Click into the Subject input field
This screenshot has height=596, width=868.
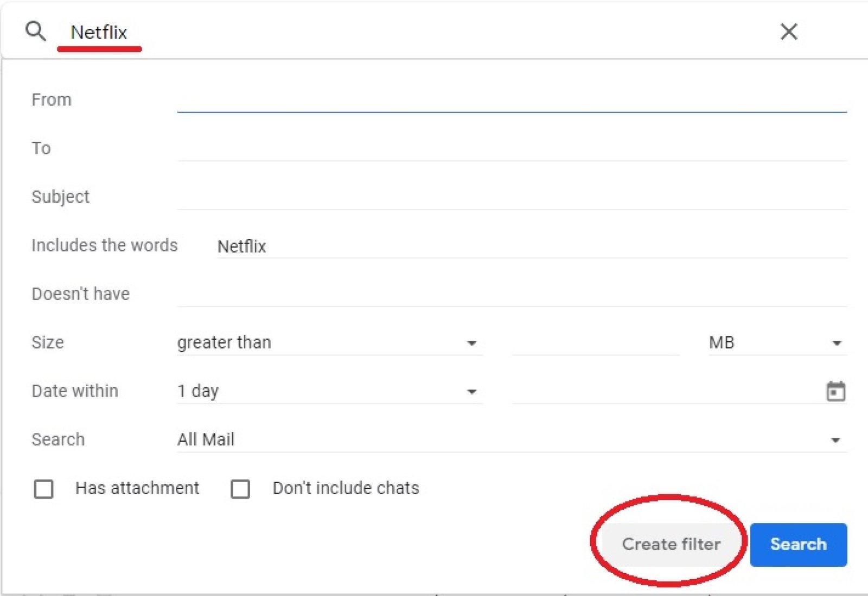(x=512, y=197)
